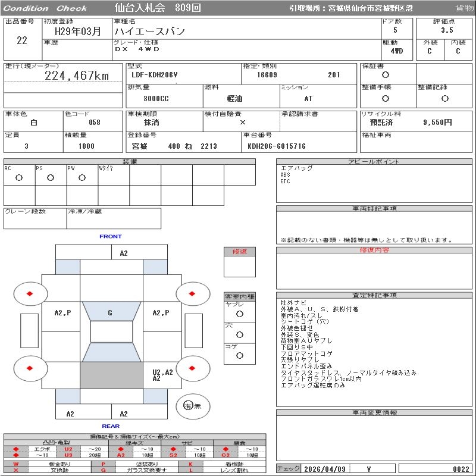Click the 修復内容 section header

[x=375, y=250]
